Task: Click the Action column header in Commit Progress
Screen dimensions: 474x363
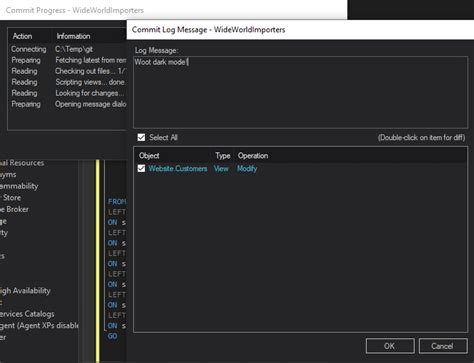Action: tap(22, 36)
